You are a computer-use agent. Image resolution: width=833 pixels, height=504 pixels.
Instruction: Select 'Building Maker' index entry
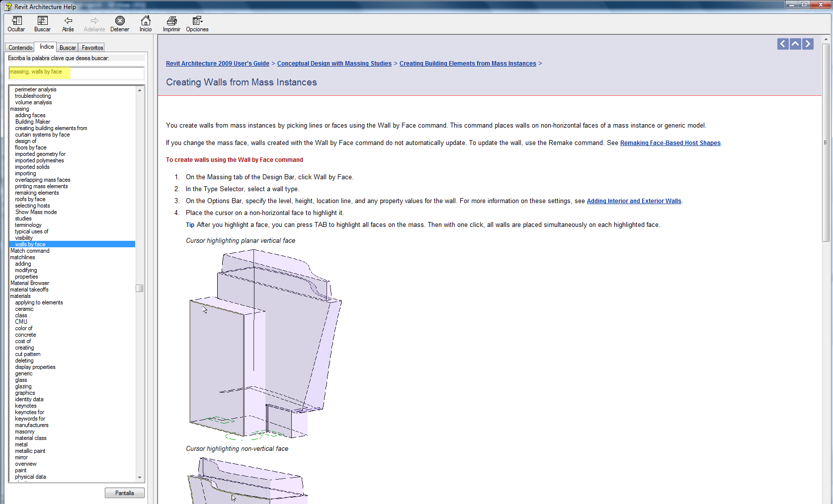[x=33, y=122]
